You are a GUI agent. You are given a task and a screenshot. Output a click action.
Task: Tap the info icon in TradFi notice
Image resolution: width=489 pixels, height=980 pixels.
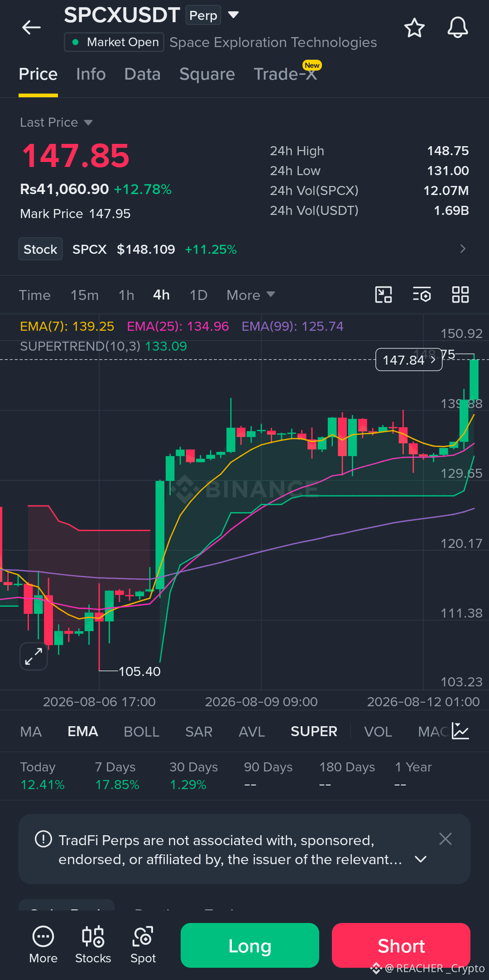pyautogui.click(x=43, y=839)
